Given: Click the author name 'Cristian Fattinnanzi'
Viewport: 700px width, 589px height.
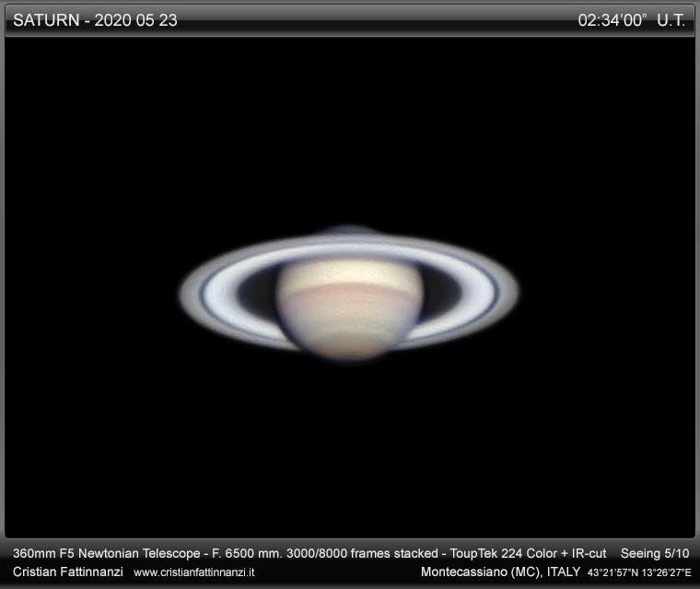Looking at the screenshot, I should (68, 572).
